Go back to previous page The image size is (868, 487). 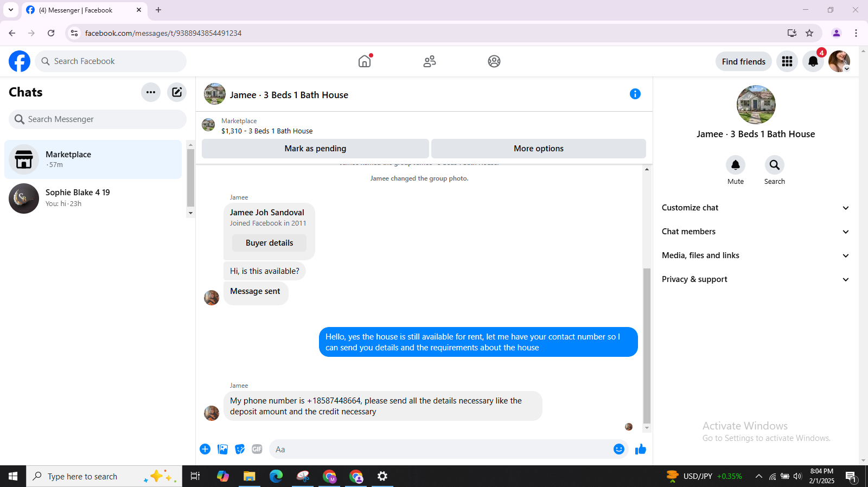pyautogui.click(x=12, y=33)
